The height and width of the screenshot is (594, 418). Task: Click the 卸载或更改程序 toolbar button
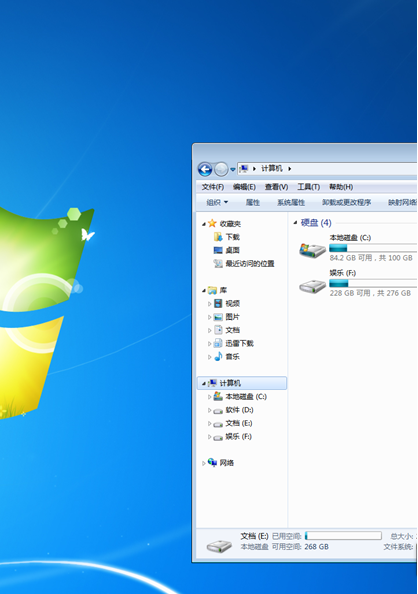click(x=346, y=202)
